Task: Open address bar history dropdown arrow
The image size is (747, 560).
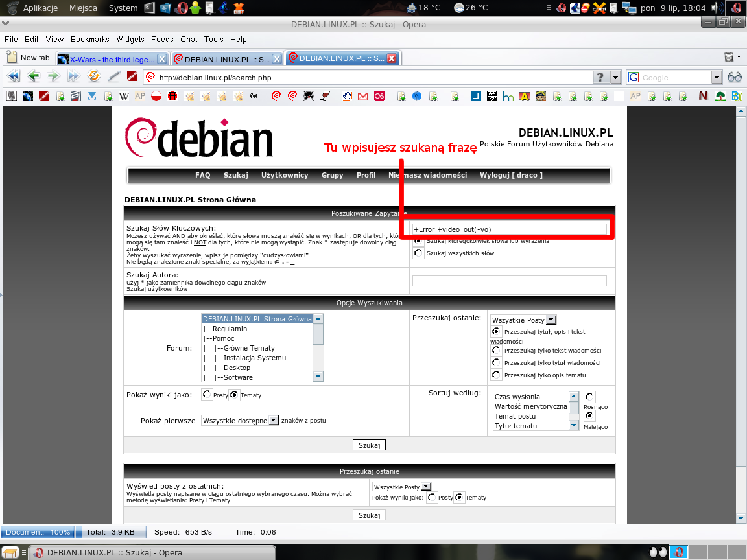Action: [x=615, y=77]
